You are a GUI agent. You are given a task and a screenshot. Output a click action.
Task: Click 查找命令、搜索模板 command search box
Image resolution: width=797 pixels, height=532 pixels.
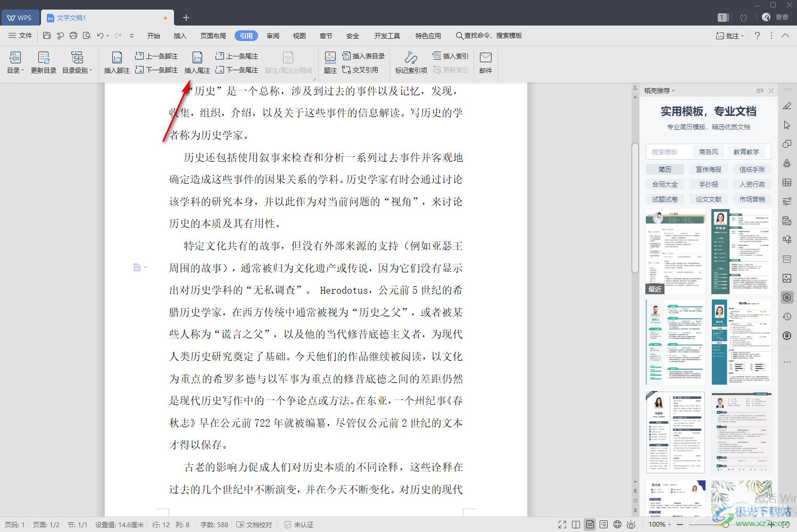[489, 36]
